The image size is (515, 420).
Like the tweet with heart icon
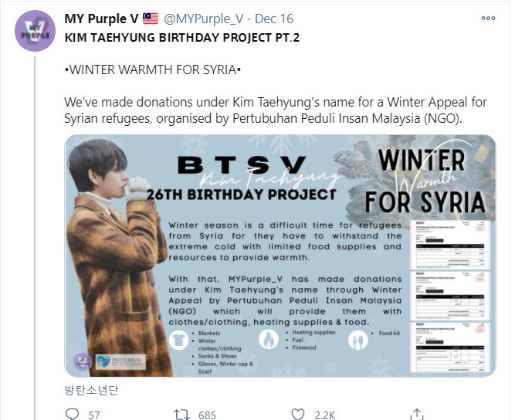(298, 414)
